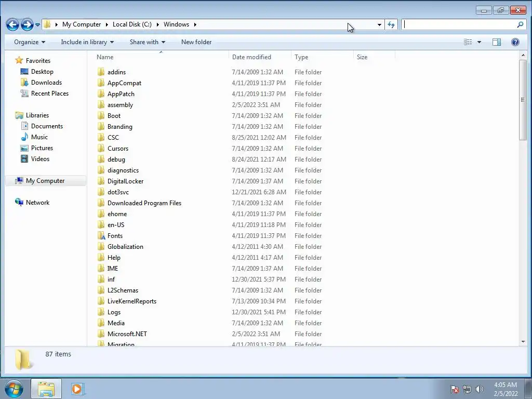Open the Videos library icon

24,159
